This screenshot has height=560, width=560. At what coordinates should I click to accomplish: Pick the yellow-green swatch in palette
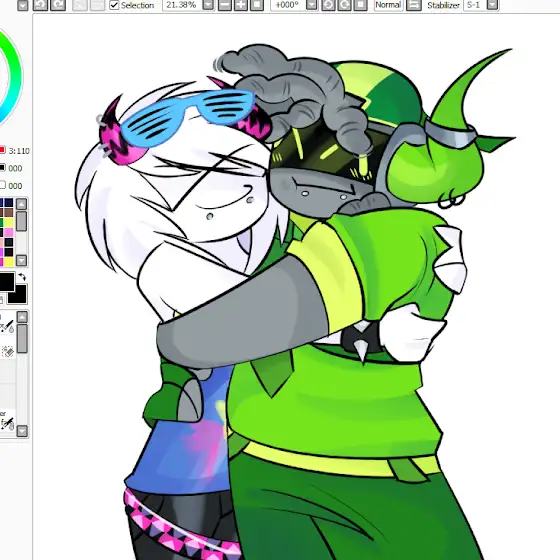[x=9, y=222]
